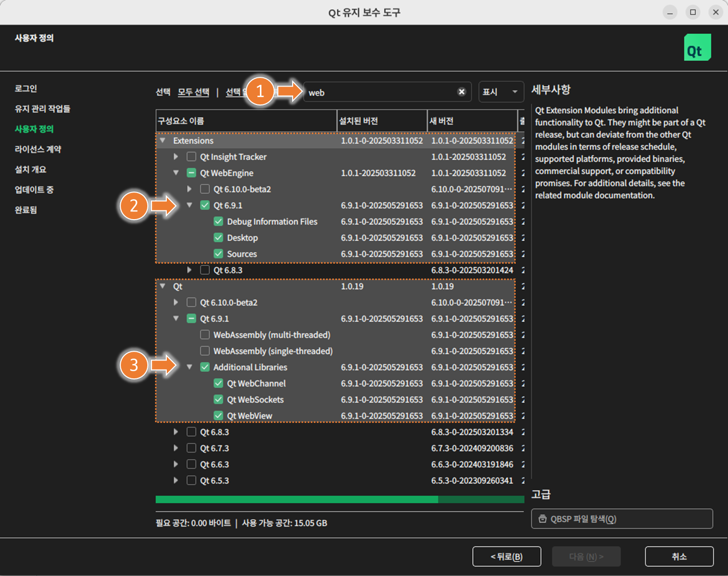Collapse the Additional Libraries node
This screenshot has width=728, height=576.
click(189, 367)
